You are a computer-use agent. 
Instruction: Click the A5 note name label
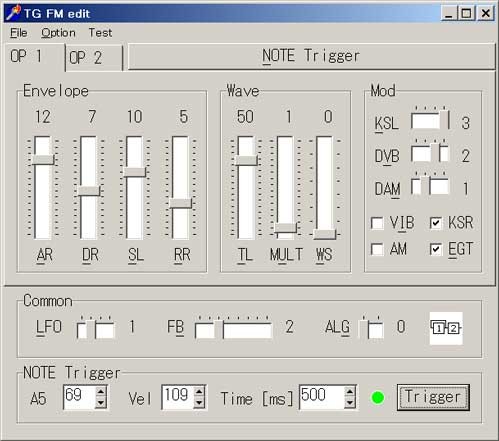pyautogui.click(x=38, y=399)
